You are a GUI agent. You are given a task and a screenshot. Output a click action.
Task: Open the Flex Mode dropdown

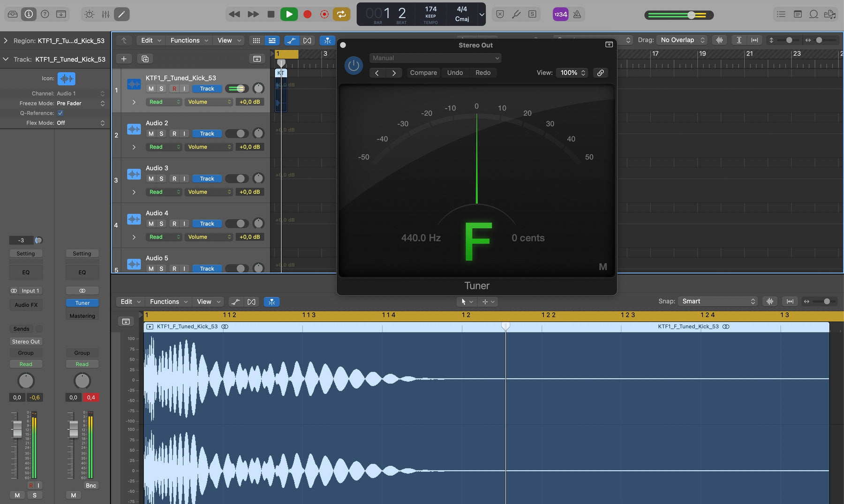pyautogui.click(x=81, y=123)
